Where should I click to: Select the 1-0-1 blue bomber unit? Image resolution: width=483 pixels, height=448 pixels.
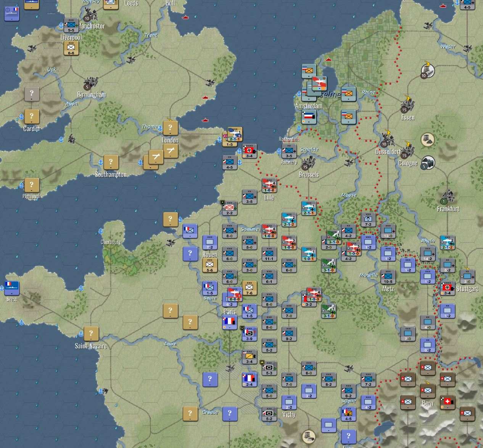[309, 254]
